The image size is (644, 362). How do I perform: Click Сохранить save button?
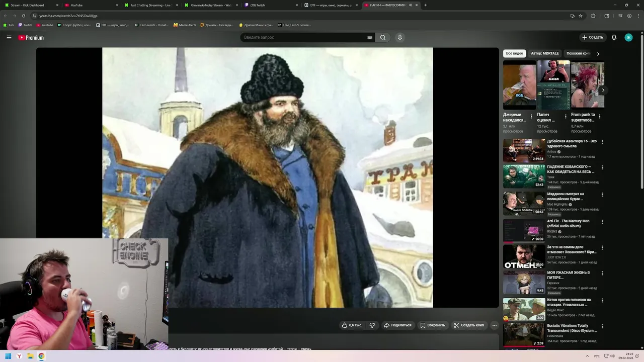pos(433,325)
